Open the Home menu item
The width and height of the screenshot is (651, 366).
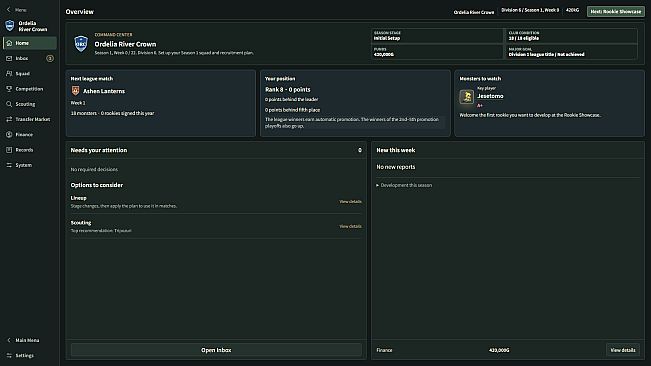click(29, 43)
